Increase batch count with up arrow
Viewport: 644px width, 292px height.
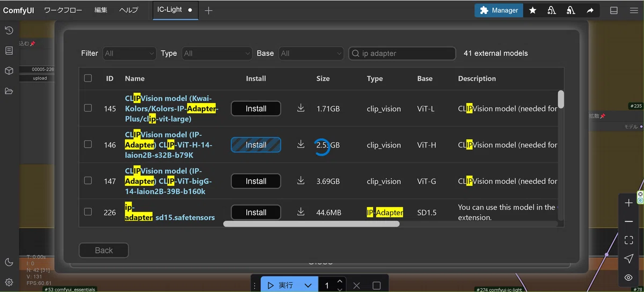point(340,281)
